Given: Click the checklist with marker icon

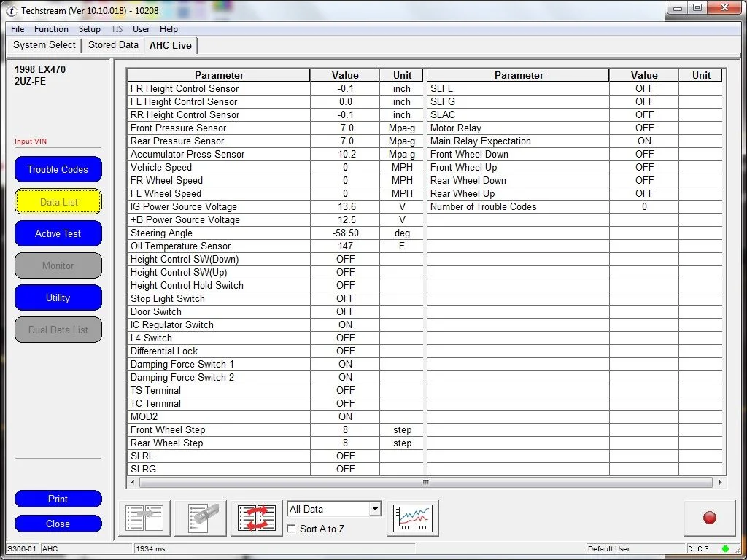Looking at the screenshot, I should click(x=201, y=518).
